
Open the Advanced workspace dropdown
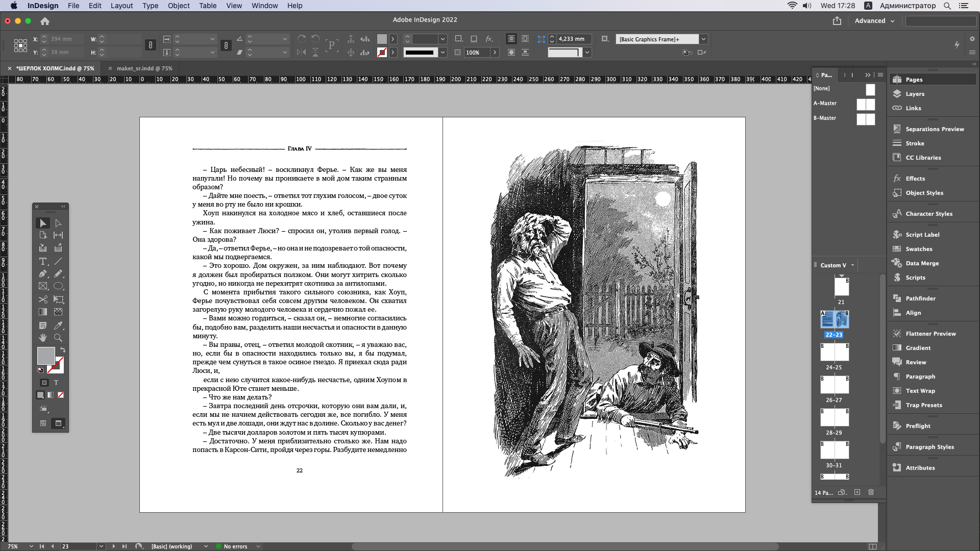(874, 21)
